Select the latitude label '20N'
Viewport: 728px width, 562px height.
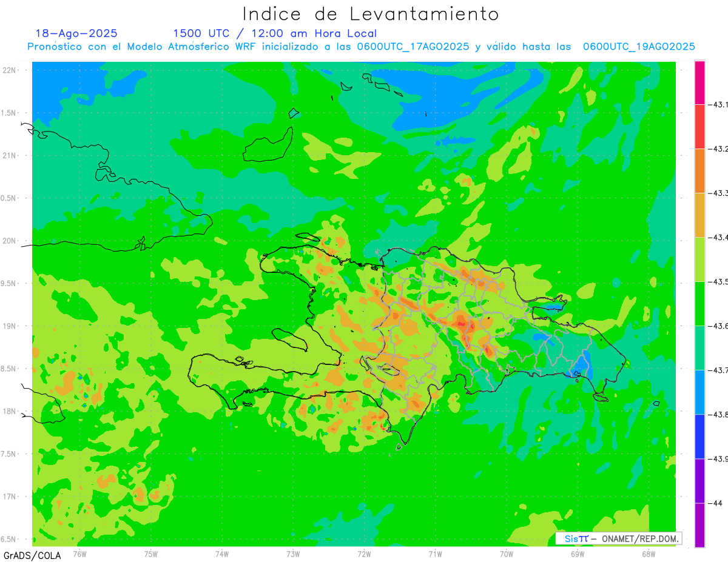pos(10,241)
